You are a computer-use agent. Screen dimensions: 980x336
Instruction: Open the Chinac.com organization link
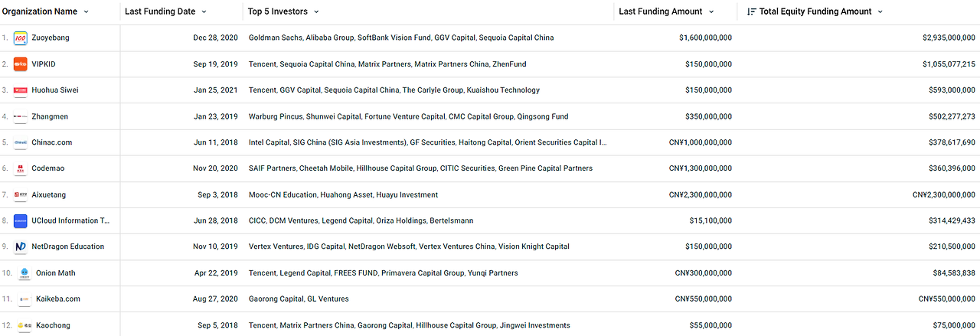53,142
